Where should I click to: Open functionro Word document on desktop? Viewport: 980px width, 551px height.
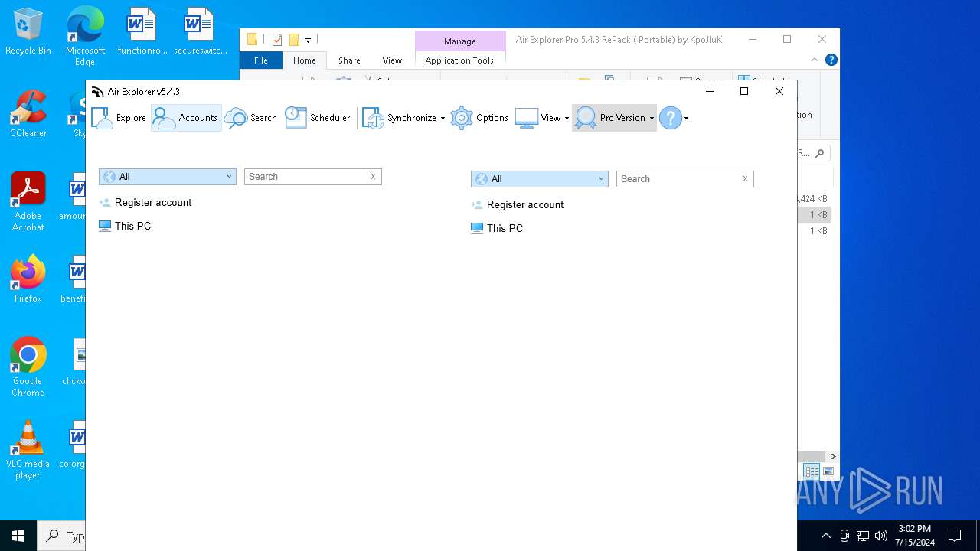tap(142, 31)
